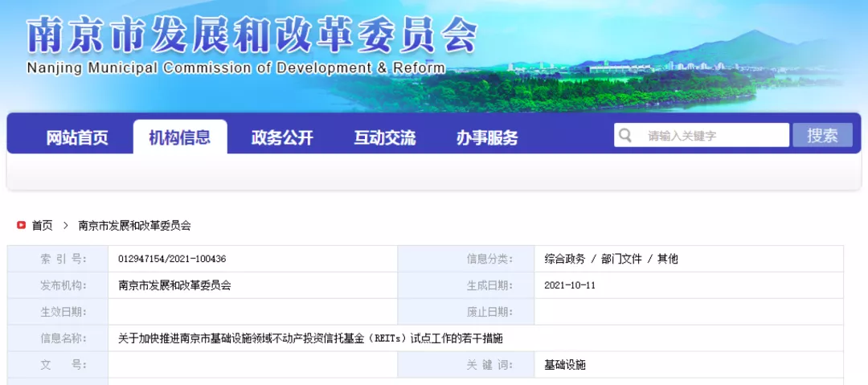The image size is (868, 385).
Task: Click the 信息名称 label cell
Action: click(x=58, y=338)
